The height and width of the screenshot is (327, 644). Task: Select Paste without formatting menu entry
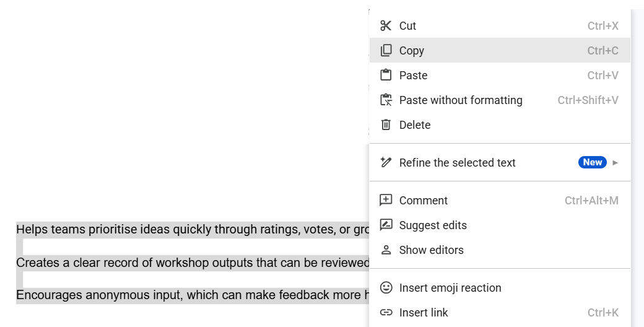pyautogui.click(x=500, y=100)
